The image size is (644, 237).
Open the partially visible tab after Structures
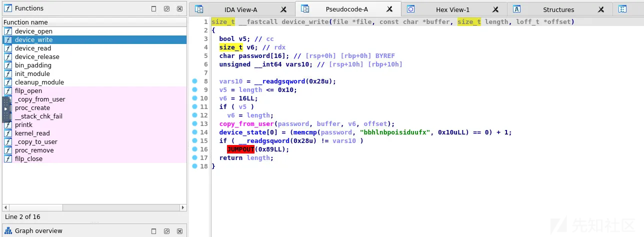click(622, 9)
